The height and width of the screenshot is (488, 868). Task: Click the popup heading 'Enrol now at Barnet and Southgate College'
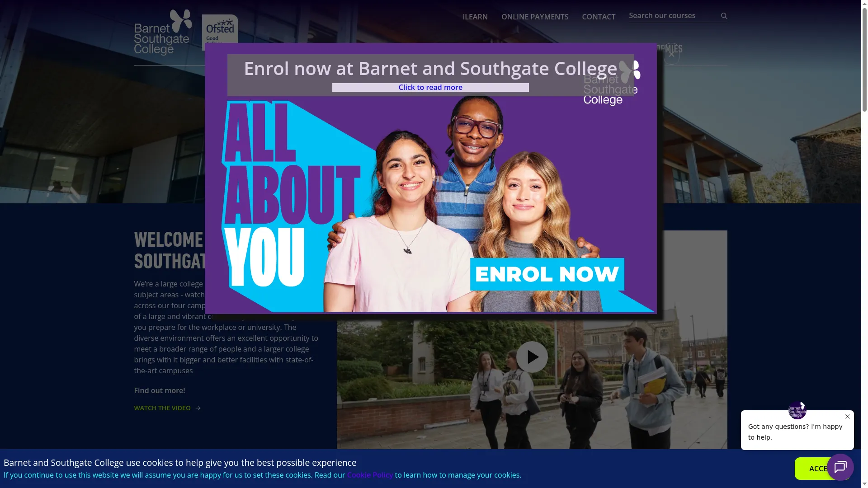[x=430, y=68]
